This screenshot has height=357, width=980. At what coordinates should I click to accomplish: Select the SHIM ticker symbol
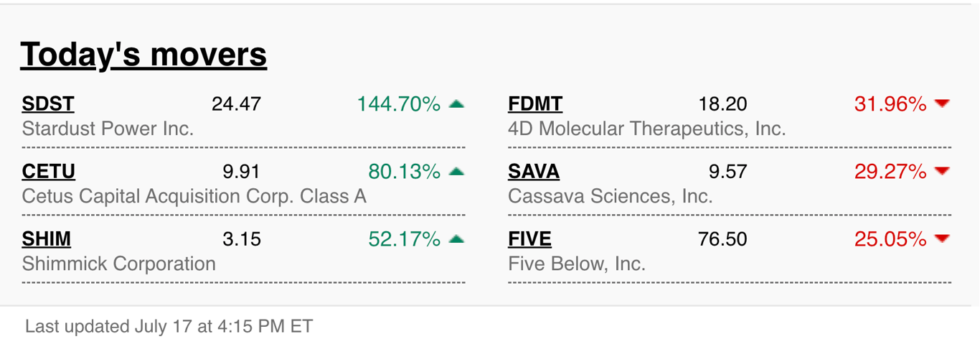click(x=47, y=238)
